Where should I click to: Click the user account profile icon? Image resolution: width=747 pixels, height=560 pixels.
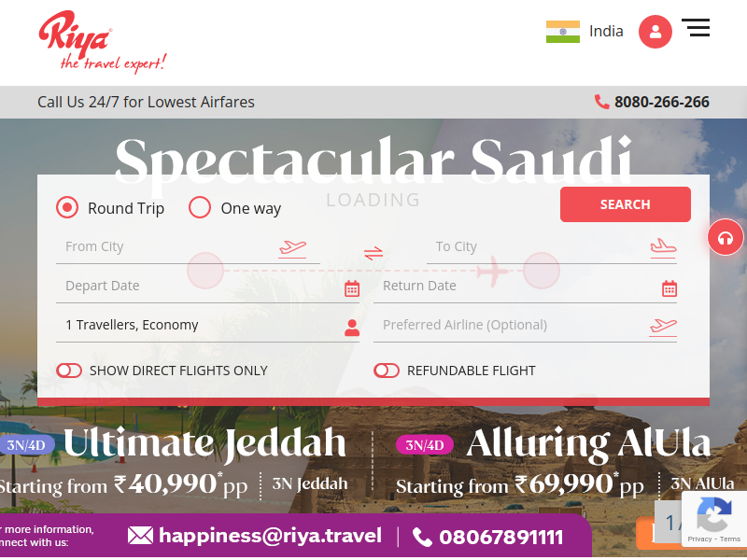coord(655,32)
